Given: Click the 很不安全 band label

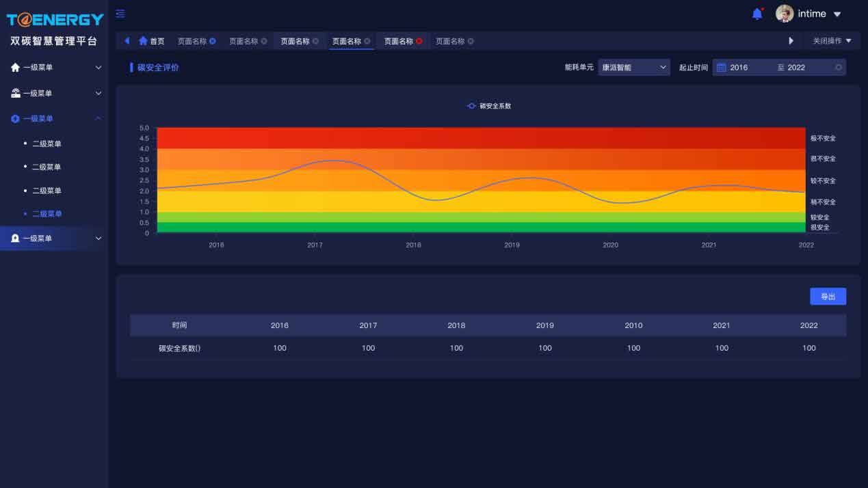Looking at the screenshot, I should pyautogui.click(x=823, y=159).
